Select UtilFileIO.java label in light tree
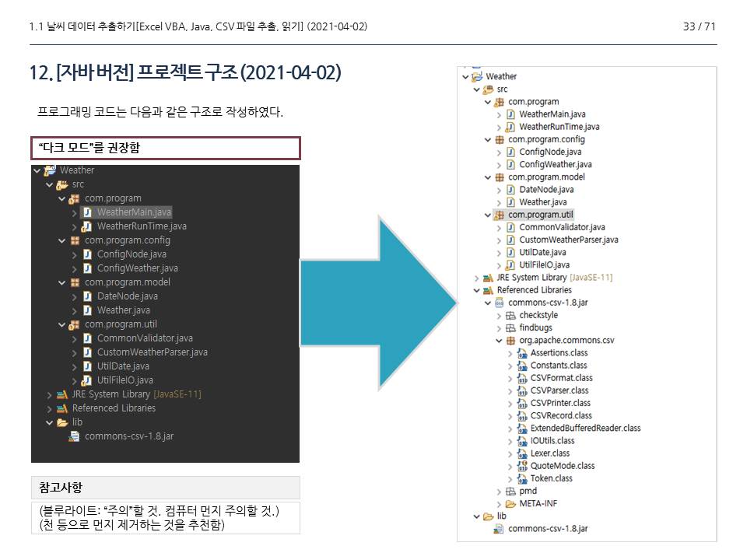 544,265
